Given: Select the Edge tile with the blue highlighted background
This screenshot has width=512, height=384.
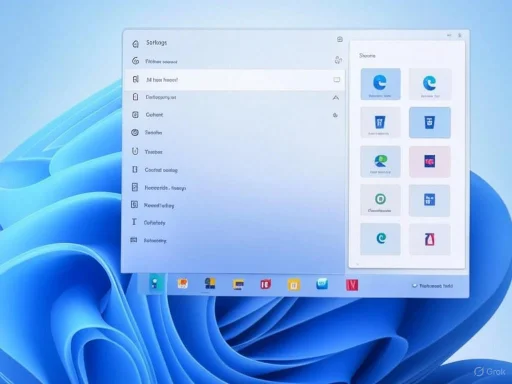Looking at the screenshot, I should click(380, 84).
